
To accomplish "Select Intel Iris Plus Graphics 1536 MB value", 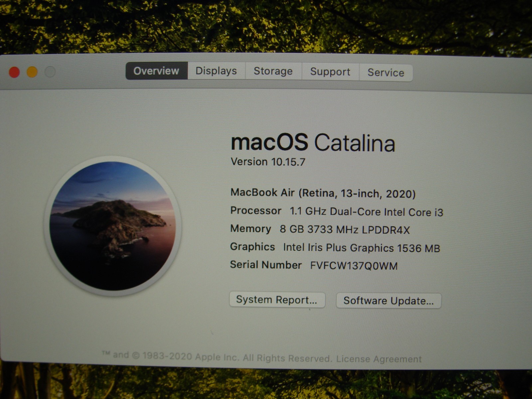I will [361, 248].
